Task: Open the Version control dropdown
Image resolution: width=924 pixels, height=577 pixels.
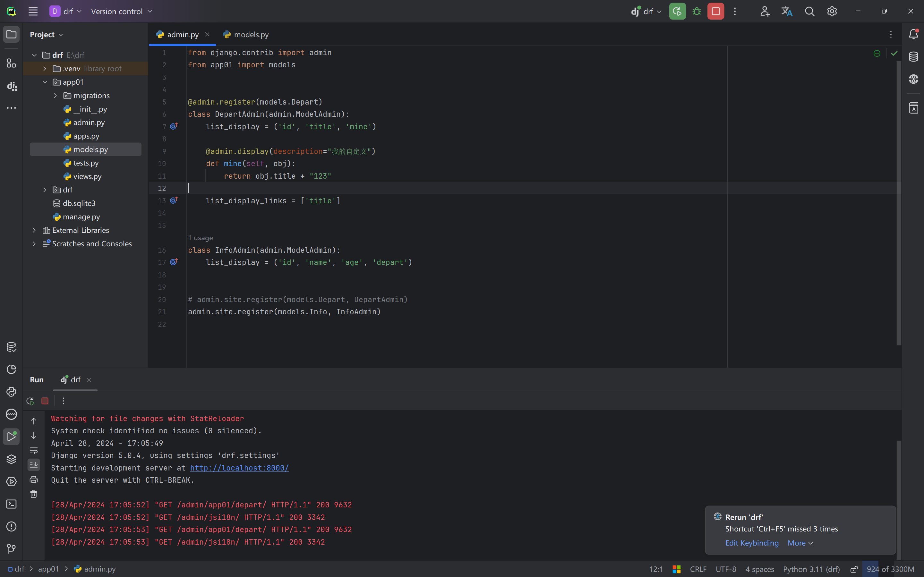Action: [x=121, y=12]
